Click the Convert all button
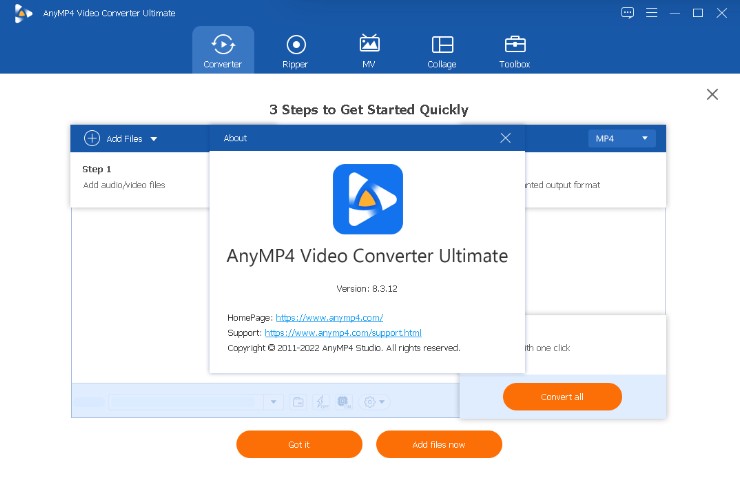Viewport: 740px width, 480px height. pyautogui.click(x=562, y=396)
